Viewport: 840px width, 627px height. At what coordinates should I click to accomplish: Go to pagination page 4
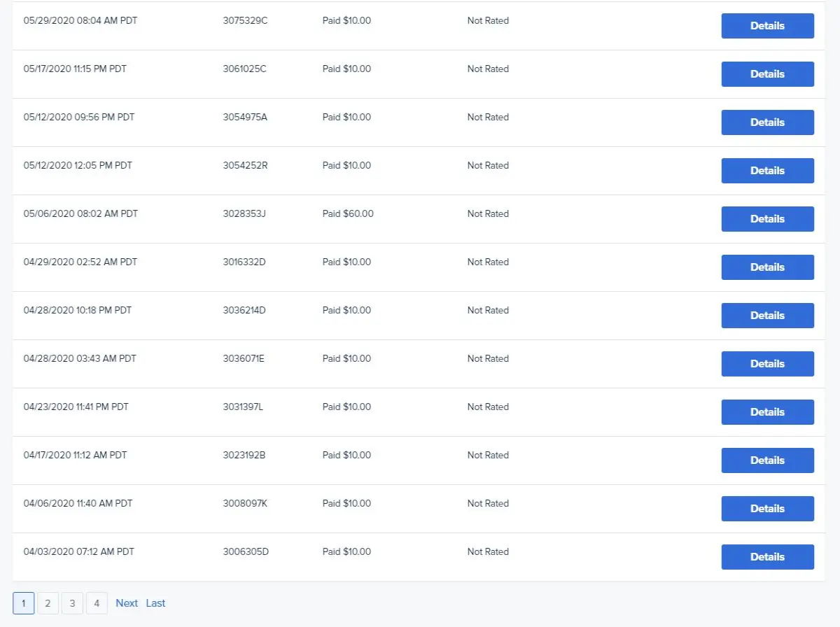click(97, 603)
